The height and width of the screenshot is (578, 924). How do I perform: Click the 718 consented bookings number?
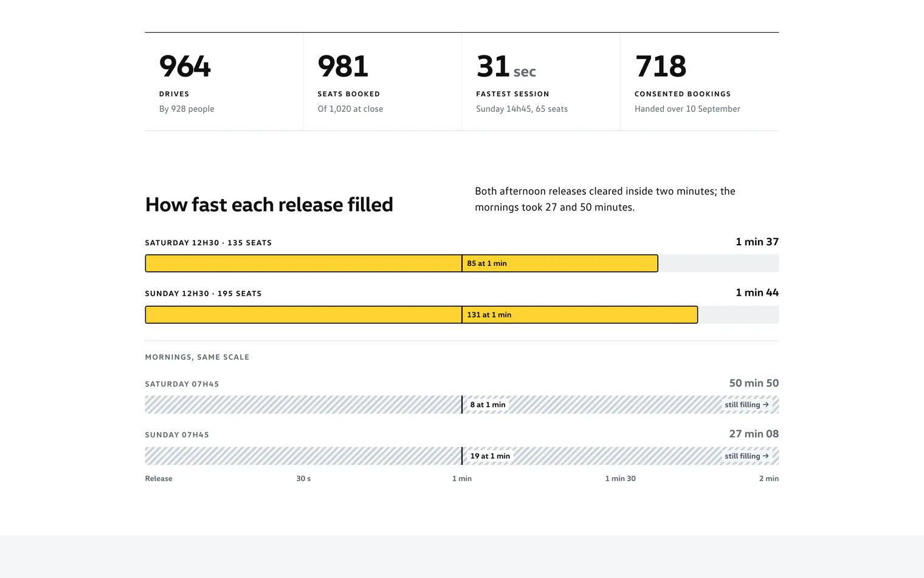pyautogui.click(x=661, y=66)
